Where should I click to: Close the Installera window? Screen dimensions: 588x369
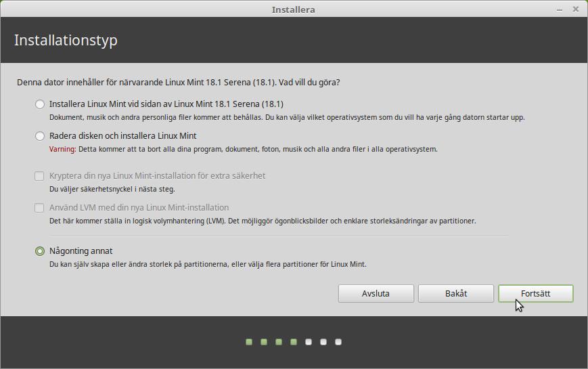tap(576, 9)
